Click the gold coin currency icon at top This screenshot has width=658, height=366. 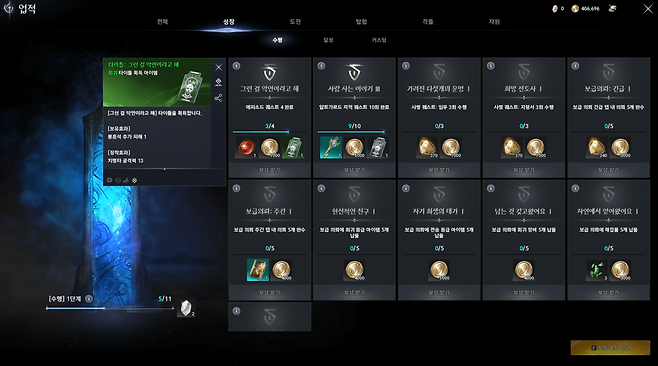click(575, 8)
